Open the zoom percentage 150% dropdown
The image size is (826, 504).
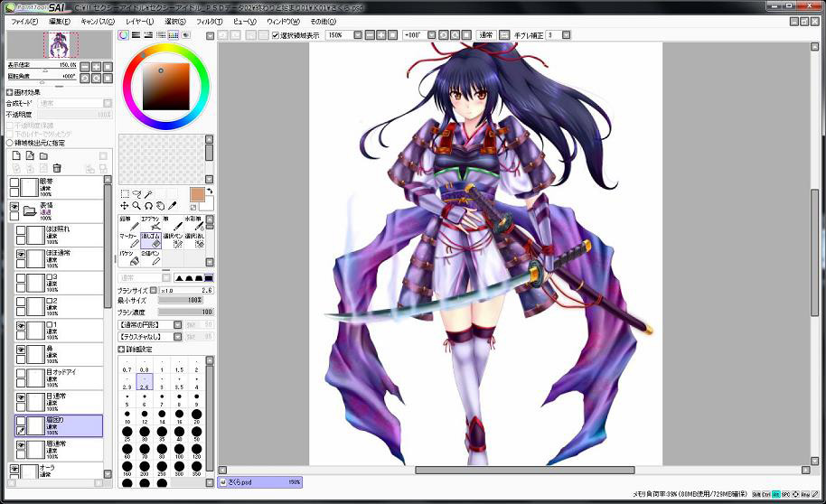[358, 35]
